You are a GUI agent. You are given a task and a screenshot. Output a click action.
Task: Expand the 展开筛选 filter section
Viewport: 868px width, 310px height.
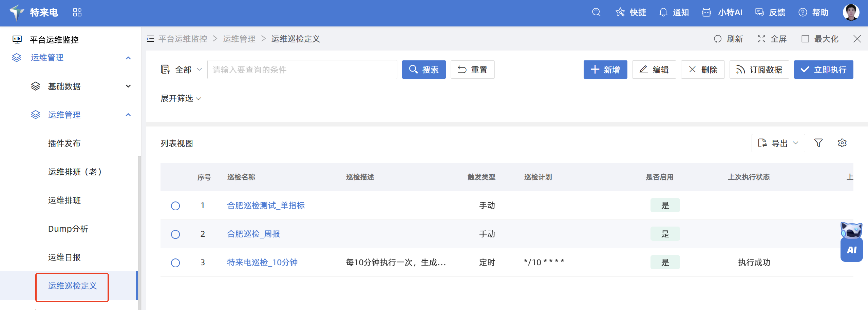point(181,98)
